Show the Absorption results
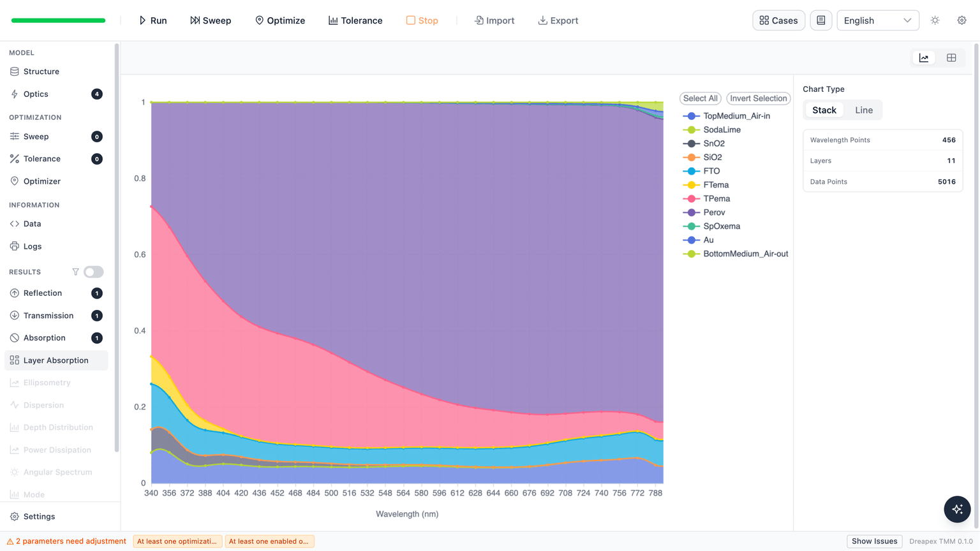Viewport: 980px width, 551px height. tap(56, 338)
